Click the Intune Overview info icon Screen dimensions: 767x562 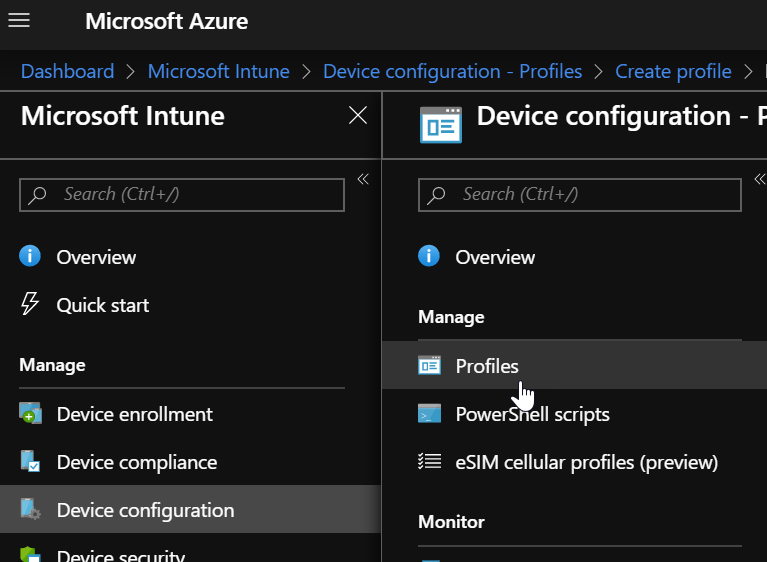(x=30, y=257)
